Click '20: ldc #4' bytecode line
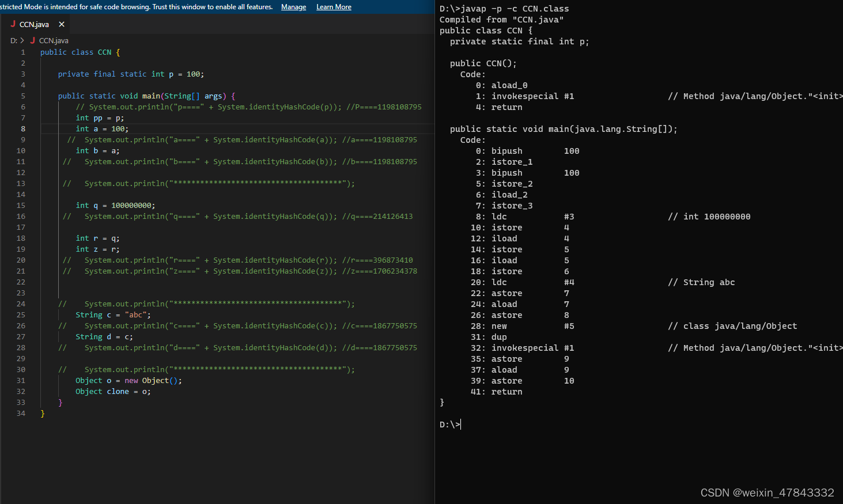This screenshot has width=843, height=504. pyautogui.click(x=522, y=282)
